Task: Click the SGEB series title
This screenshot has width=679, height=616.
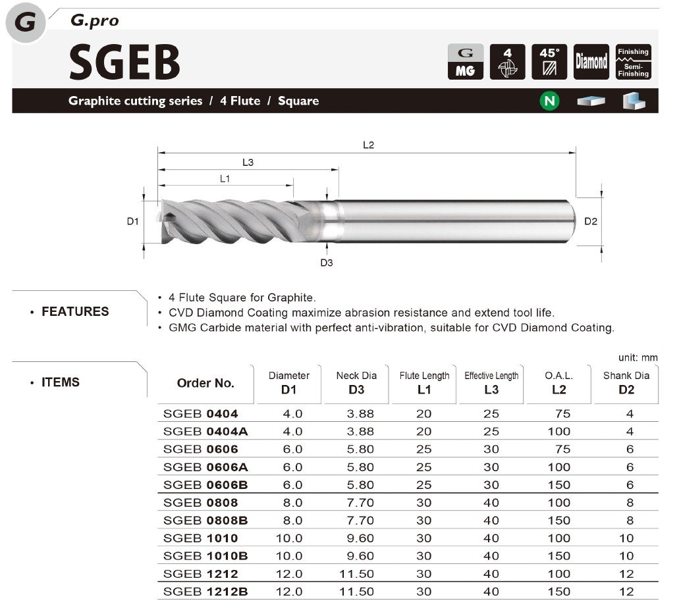Action: pyautogui.click(x=124, y=63)
